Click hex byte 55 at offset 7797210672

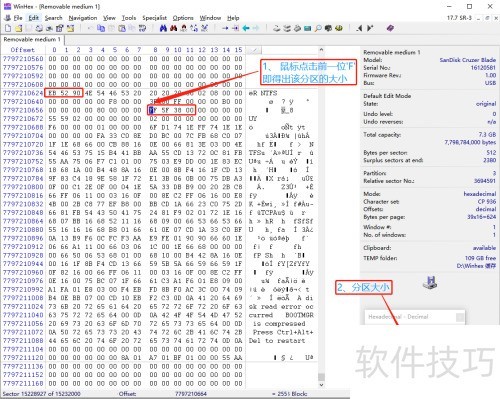(52, 118)
